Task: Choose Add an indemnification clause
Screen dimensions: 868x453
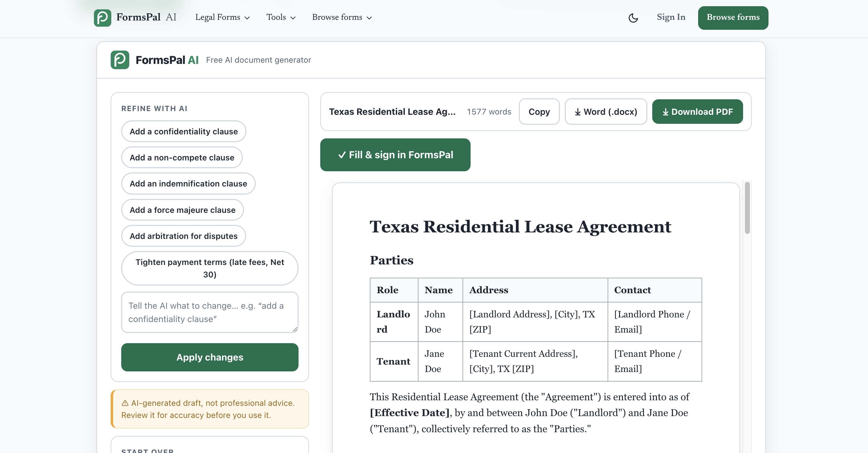Action: (188, 183)
